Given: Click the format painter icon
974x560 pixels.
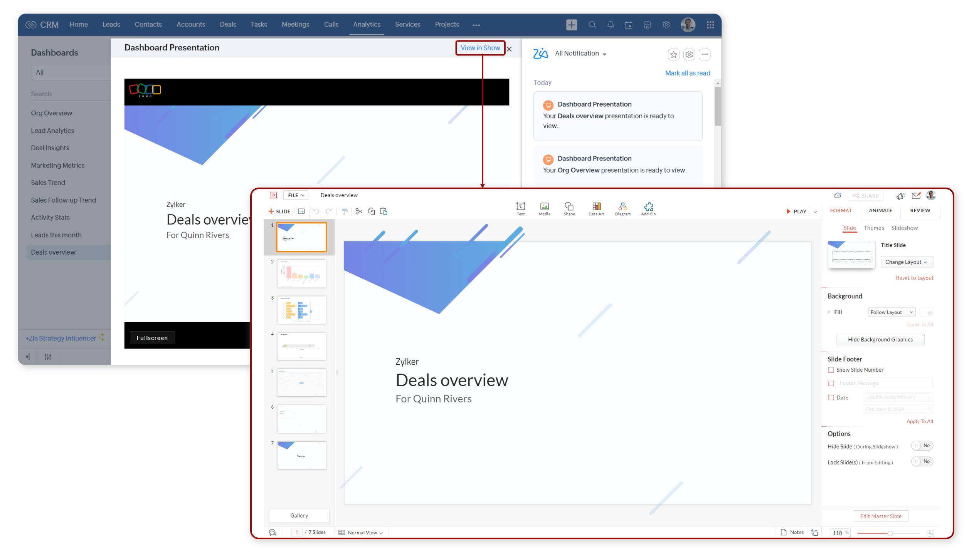Looking at the screenshot, I should (x=344, y=211).
